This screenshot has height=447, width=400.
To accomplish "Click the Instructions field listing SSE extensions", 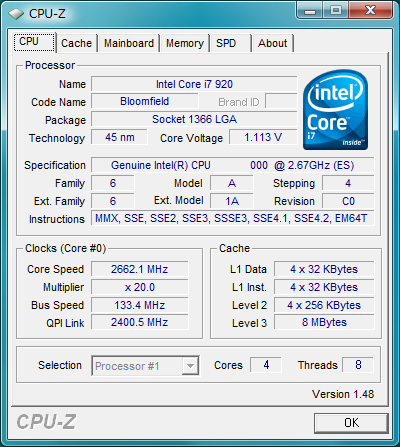I will point(232,218).
